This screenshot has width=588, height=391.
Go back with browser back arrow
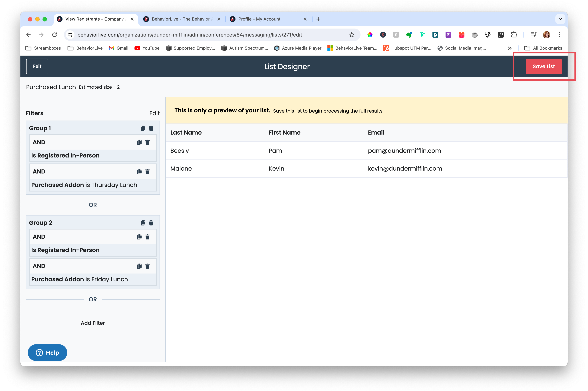28,35
